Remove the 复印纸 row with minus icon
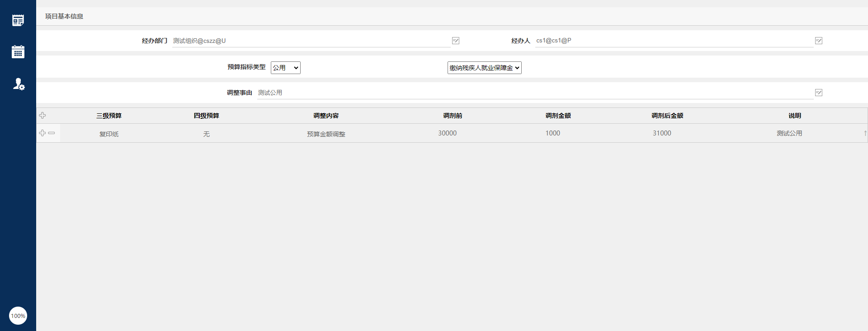This screenshot has height=331, width=868. (52, 133)
